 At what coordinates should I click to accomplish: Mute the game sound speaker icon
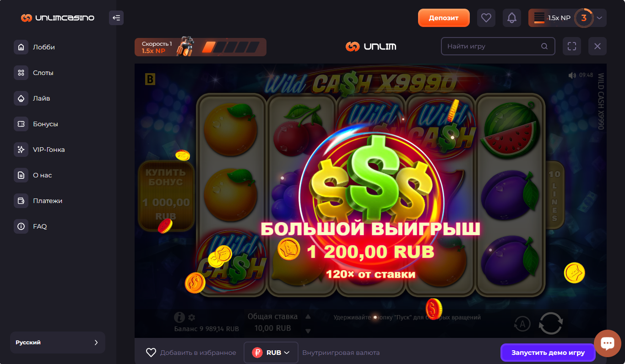[x=572, y=75]
